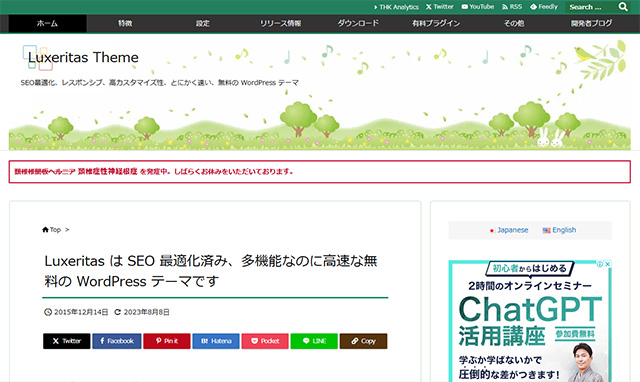Click the magnifier search icon
640x382 pixels.
(623, 7)
